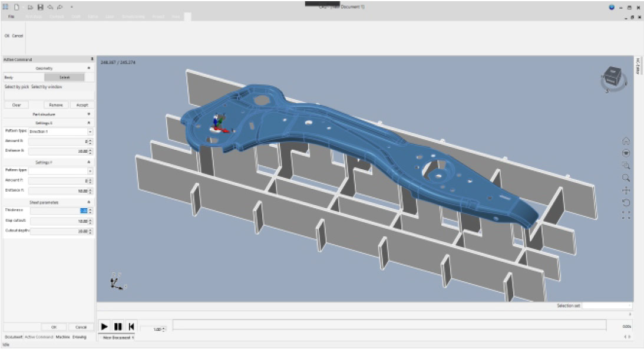Image resolution: width=644 pixels, height=352 pixels.
Task: Enable Select by pick mode
Action: click(x=18, y=87)
